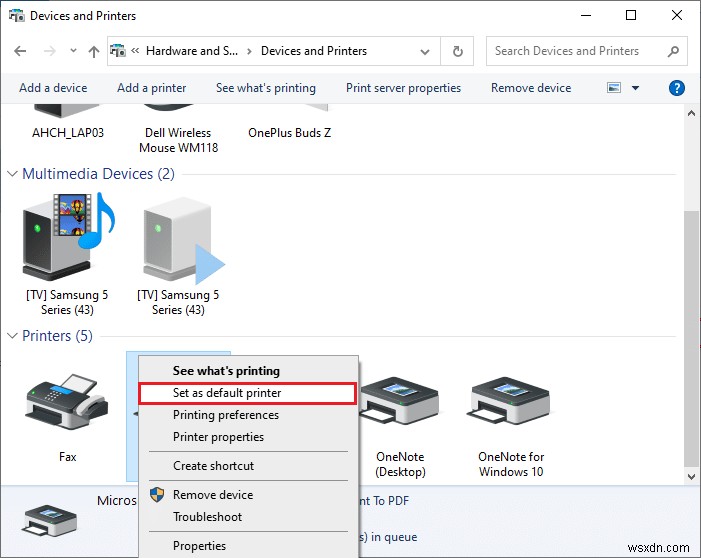The width and height of the screenshot is (701, 558).
Task: Choose See what's printing in context menu
Action: 226,371
